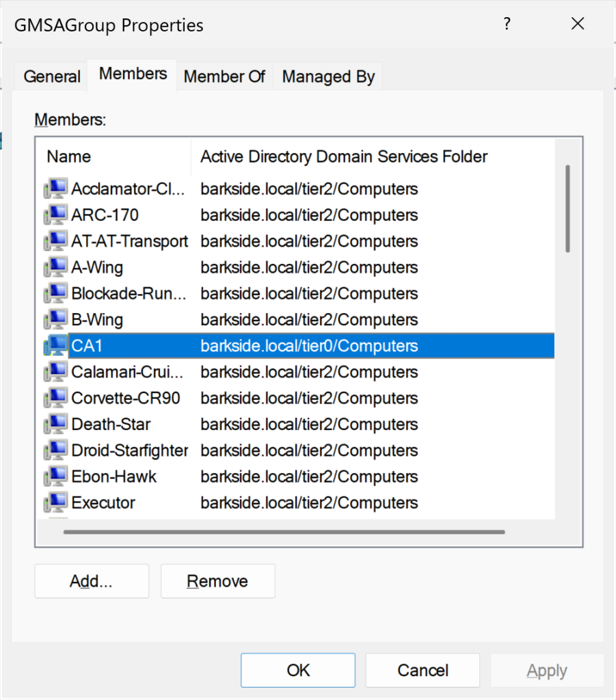Click the computer icon beside B-Wing

55,320
